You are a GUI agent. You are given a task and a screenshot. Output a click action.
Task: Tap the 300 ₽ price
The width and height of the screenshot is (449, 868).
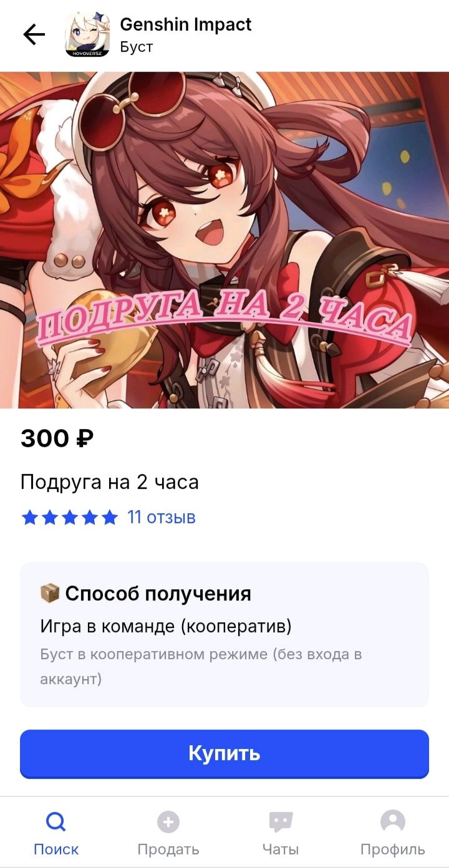(57, 439)
